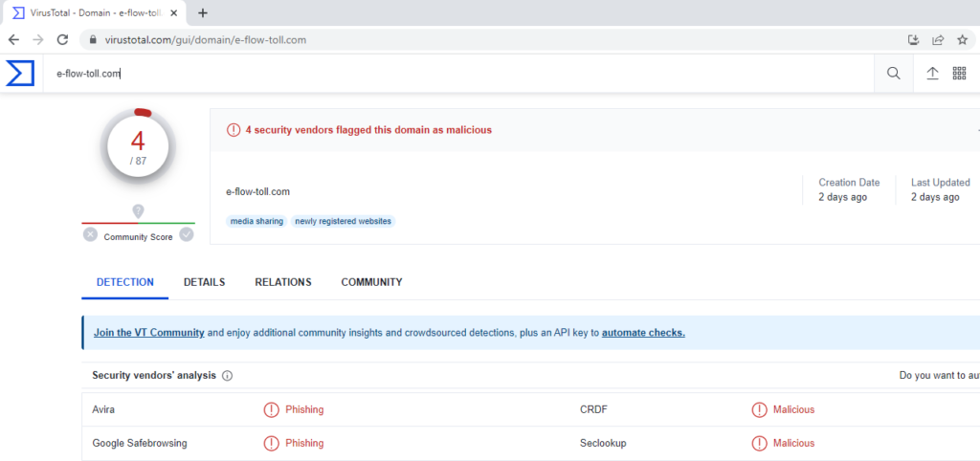Click the search magnifier icon
Screen dimensions: 980x461
(x=894, y=74)
